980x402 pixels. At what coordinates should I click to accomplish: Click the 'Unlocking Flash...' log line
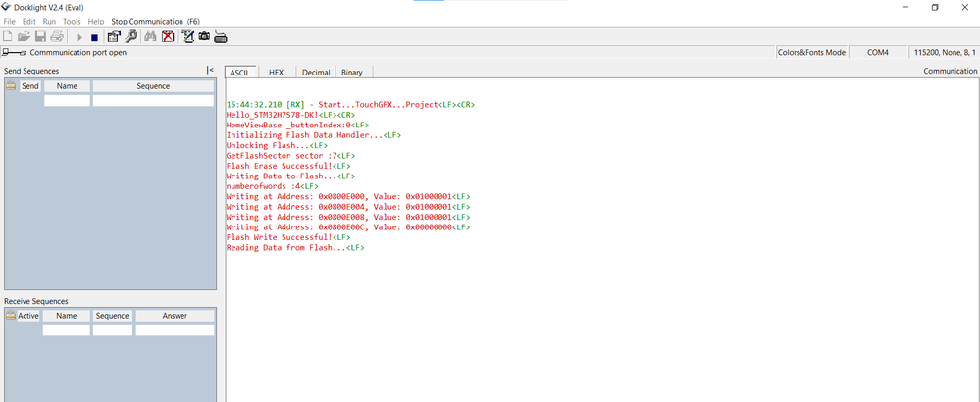(277, 145)
